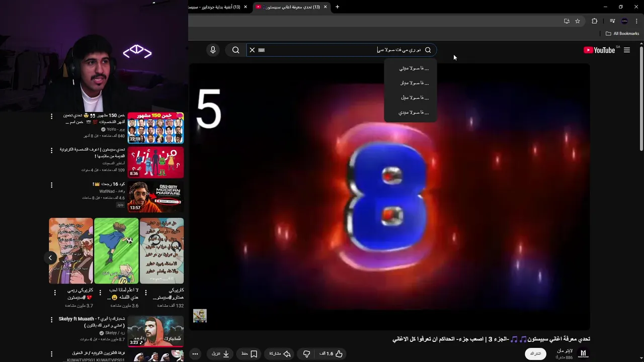Click the Save bookmark button under video
The width and height of the screenshot is (644, 362).
point(250,354)
